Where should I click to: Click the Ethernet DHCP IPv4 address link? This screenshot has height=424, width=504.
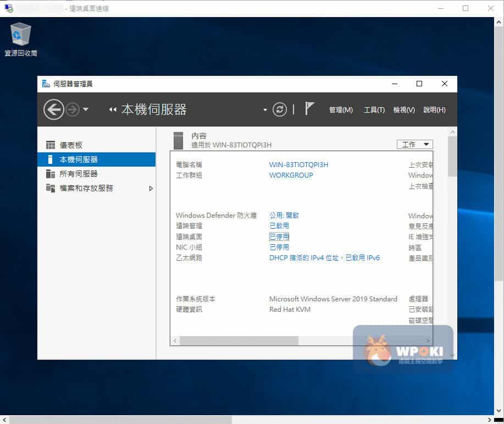click(324, 257)
